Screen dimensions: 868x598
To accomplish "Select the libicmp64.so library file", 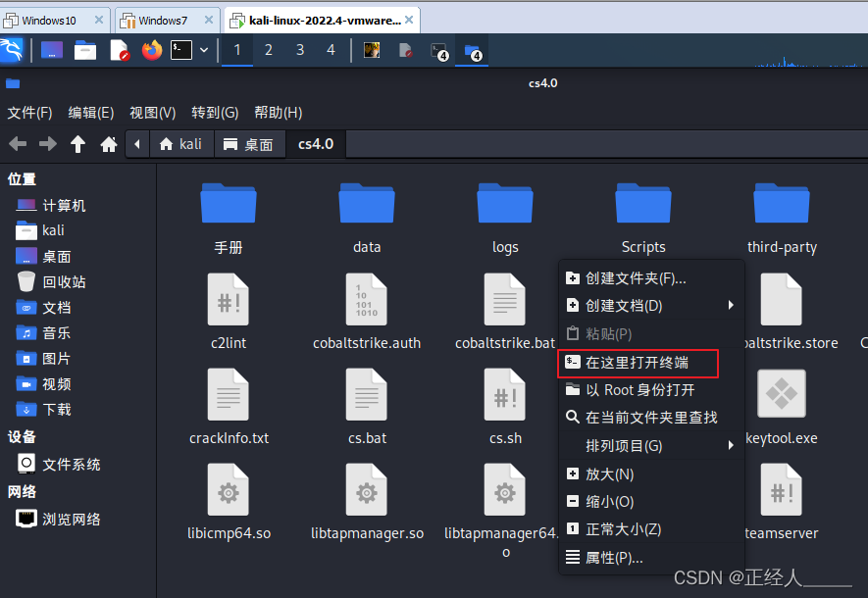I will point(229,490).
